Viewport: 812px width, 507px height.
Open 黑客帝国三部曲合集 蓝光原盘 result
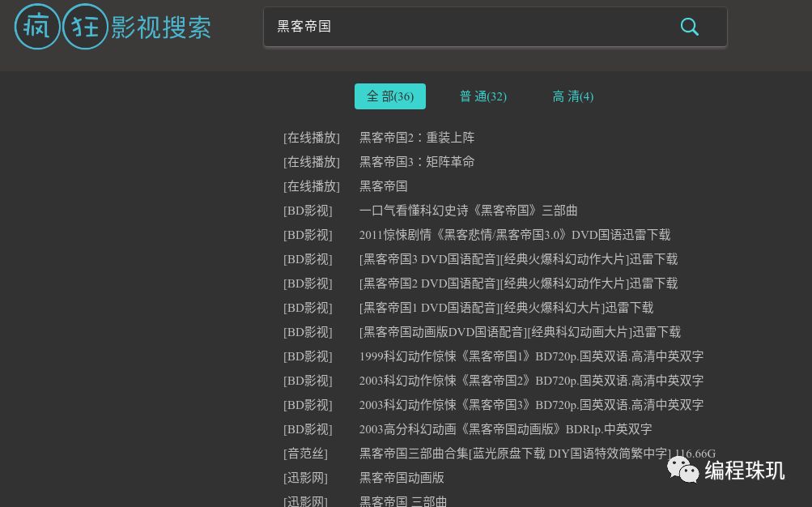point(538,454)
